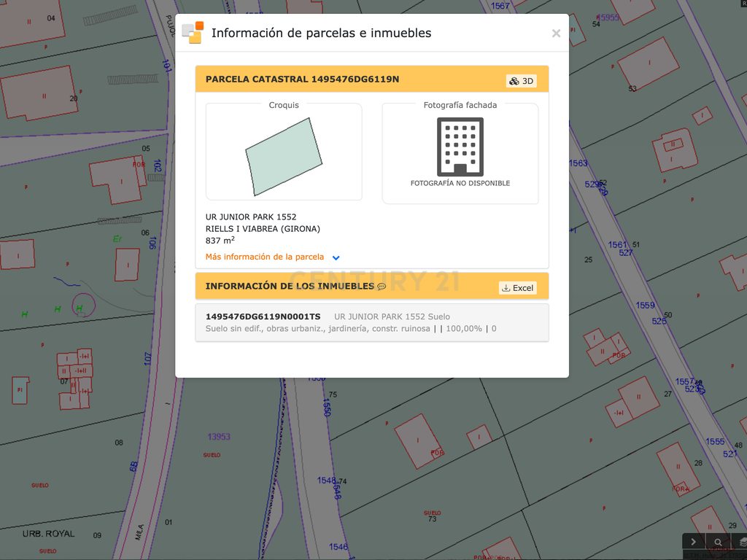Click the Catastro logo icon in dialog header
This screenshot has height=560, width=747.
pos(193,32)
